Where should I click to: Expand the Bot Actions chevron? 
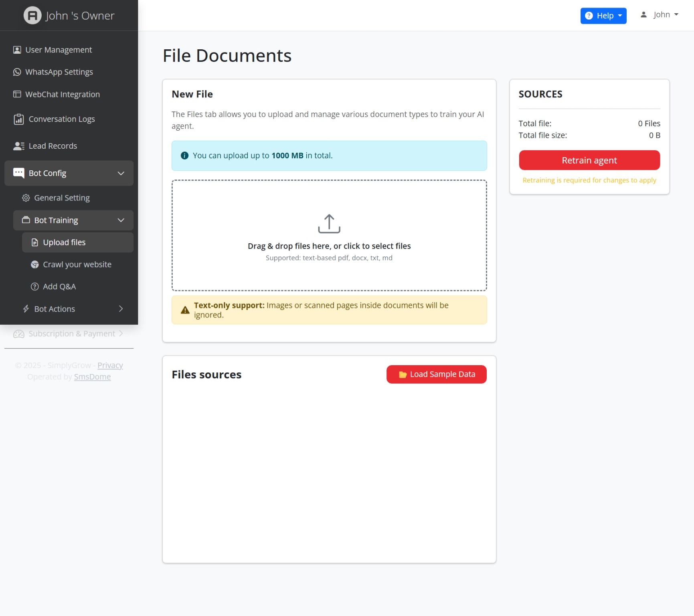pos(121,309)
